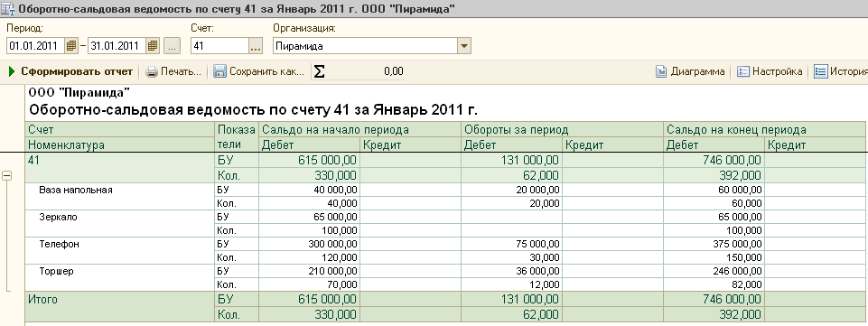Image resolution: width=868 pixels, height=326 pixels.
Task: Click the Организация field with Пирамида
Action: (x=366, y=46)
